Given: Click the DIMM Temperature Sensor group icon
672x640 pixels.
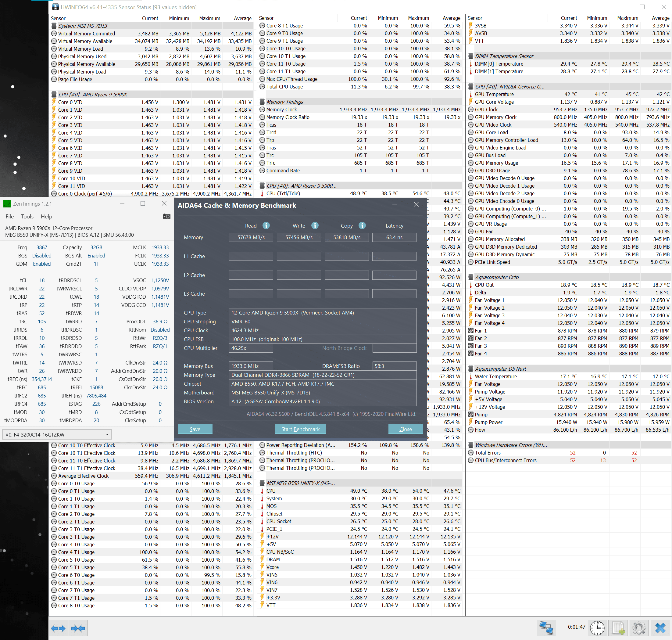Looking at the screenshot, I should pyautogui.click(x=471, y=56).
